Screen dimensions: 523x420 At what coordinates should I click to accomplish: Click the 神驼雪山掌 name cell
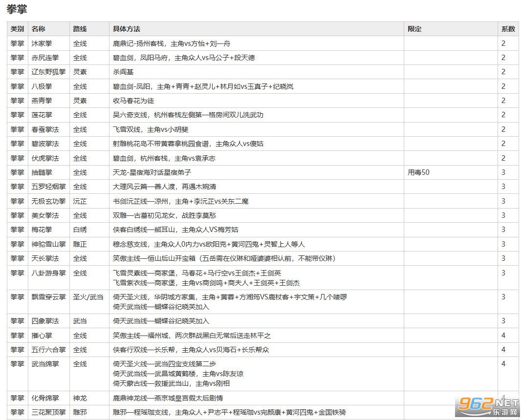[x=49, y=244]
